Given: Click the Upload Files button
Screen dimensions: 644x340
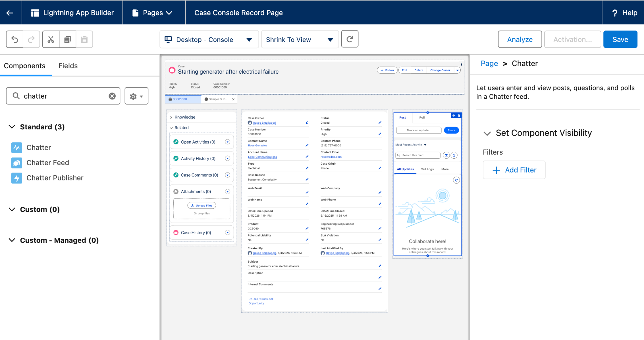Looking at the screenshot, I should 202,206.
